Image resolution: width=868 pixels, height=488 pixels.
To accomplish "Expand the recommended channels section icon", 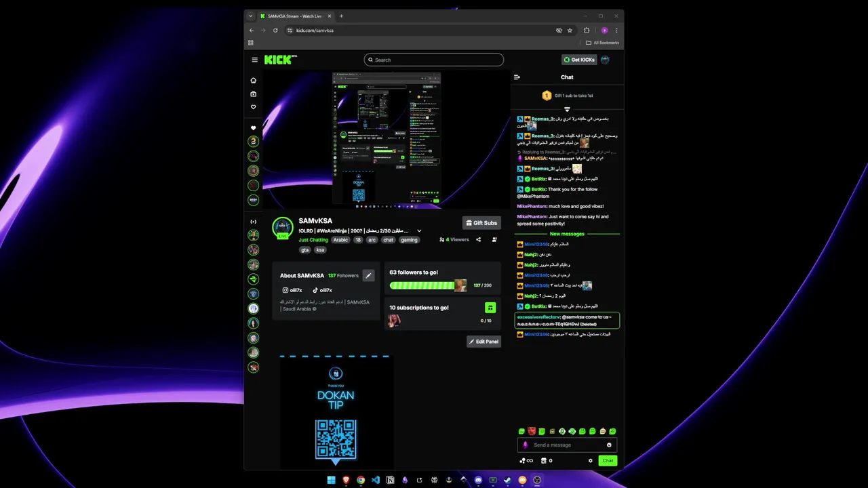I will pos(254,222).
